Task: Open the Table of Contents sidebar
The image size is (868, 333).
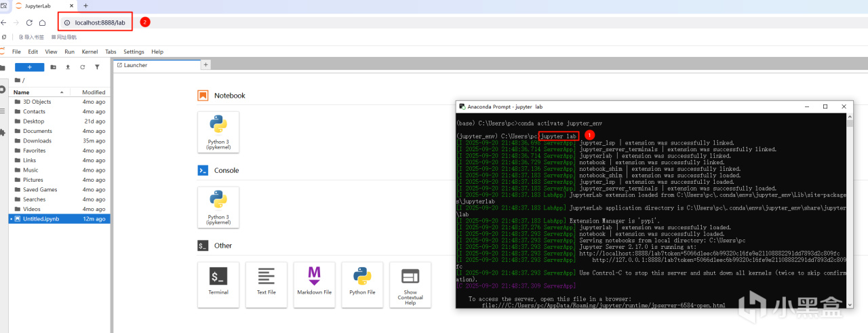Action: pos(3,111)
